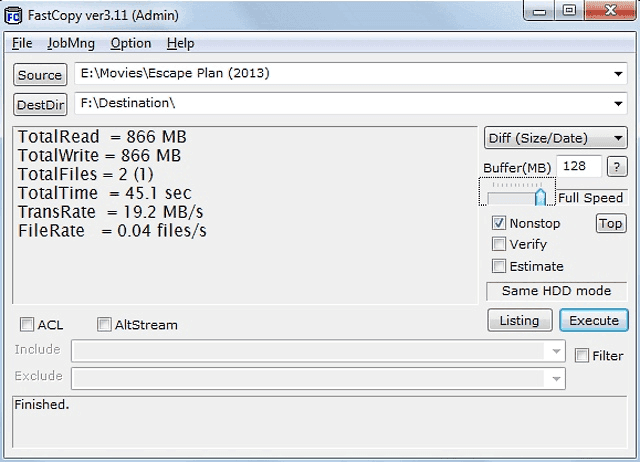Enable the AltStream checkbox
The image size is (640, 462).
pyautogui.click(x=104, y=324)
